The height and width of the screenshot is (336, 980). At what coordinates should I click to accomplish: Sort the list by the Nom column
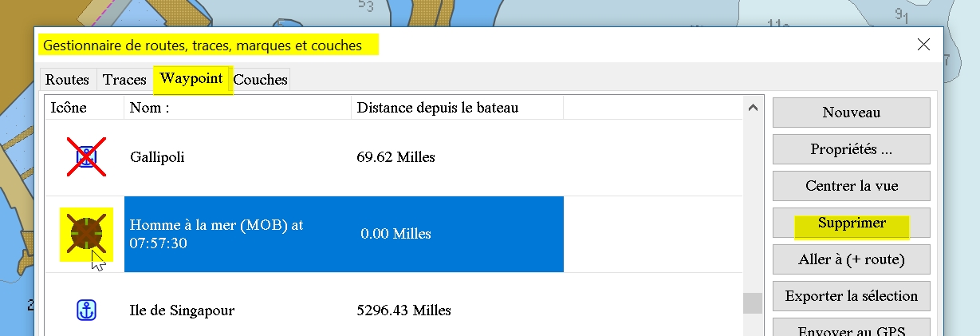[237, 107]
